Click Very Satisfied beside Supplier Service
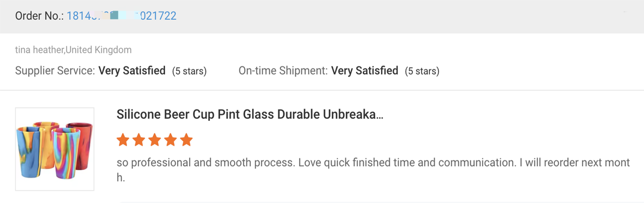Screen dimensions: 644x203 [132, 71]
